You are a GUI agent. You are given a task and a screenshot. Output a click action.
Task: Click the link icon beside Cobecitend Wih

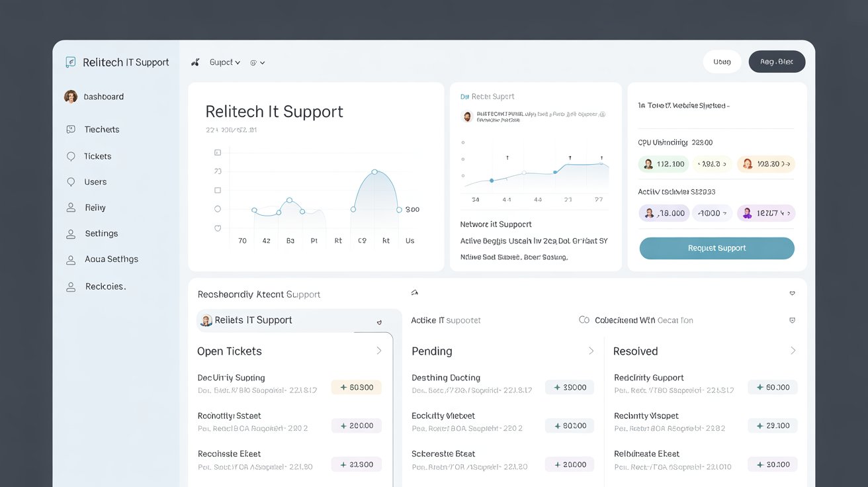[584, 320]
